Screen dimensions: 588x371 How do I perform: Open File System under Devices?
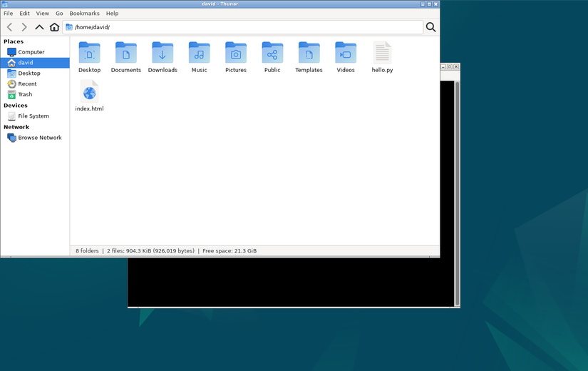(35, 116)
